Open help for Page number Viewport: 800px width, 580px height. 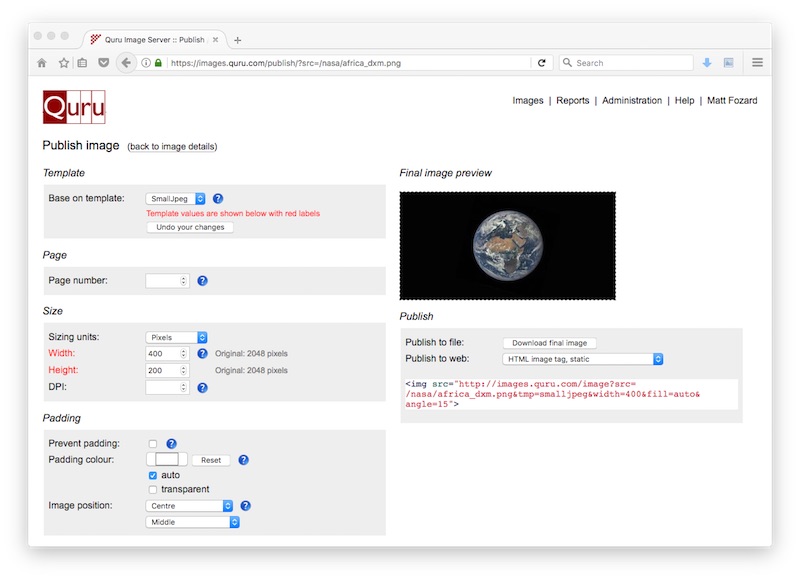tap(203, 281)
